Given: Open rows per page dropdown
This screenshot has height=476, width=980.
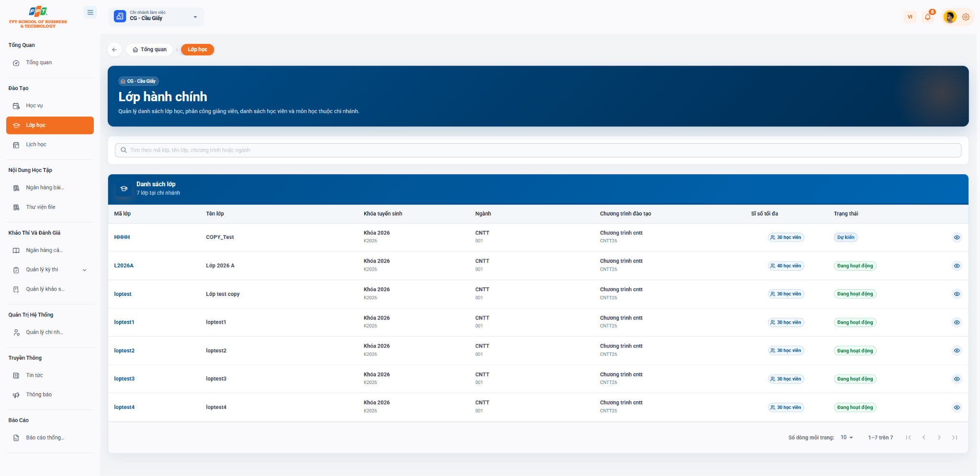Looking at the screenshot, I should click(846, 438).
